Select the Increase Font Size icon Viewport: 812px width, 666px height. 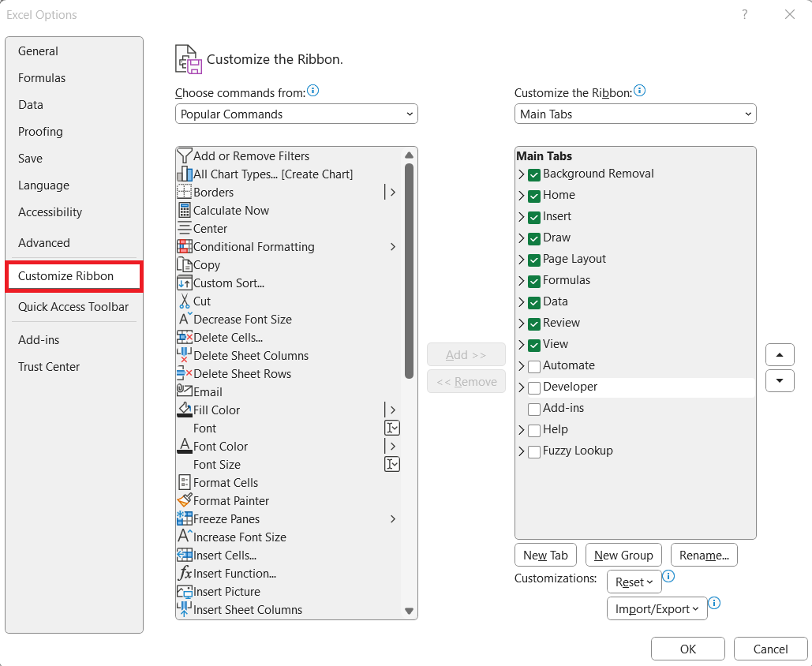[185, 537]
